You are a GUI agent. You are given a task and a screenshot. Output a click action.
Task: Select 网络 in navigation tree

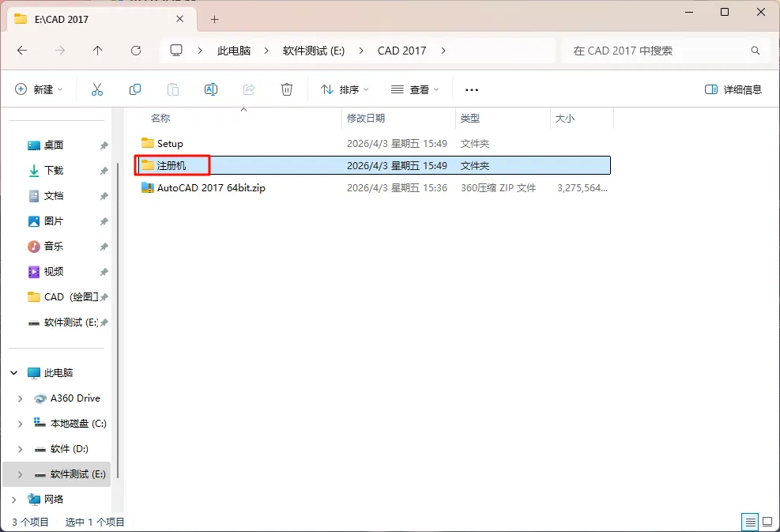pos(54,499)
